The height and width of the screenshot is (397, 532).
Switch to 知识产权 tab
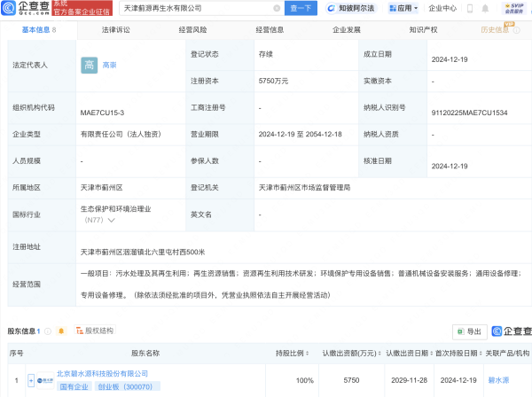[423, 30]
